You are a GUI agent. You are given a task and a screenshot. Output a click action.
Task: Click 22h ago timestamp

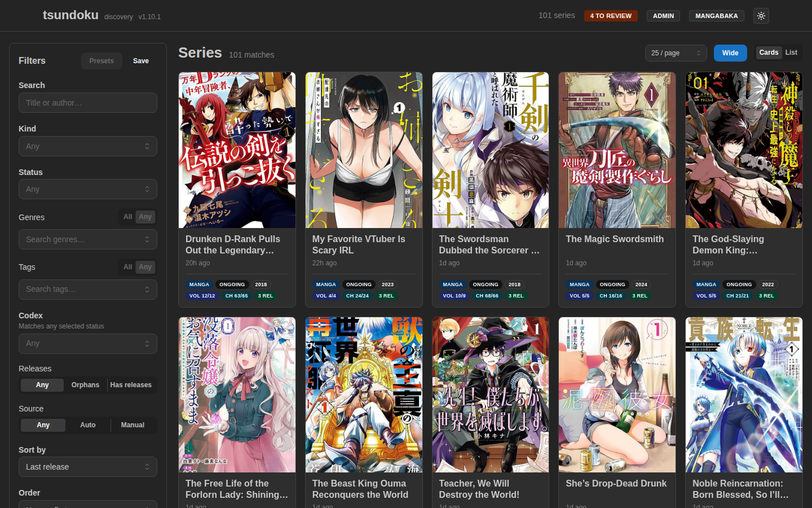(324, 263)
